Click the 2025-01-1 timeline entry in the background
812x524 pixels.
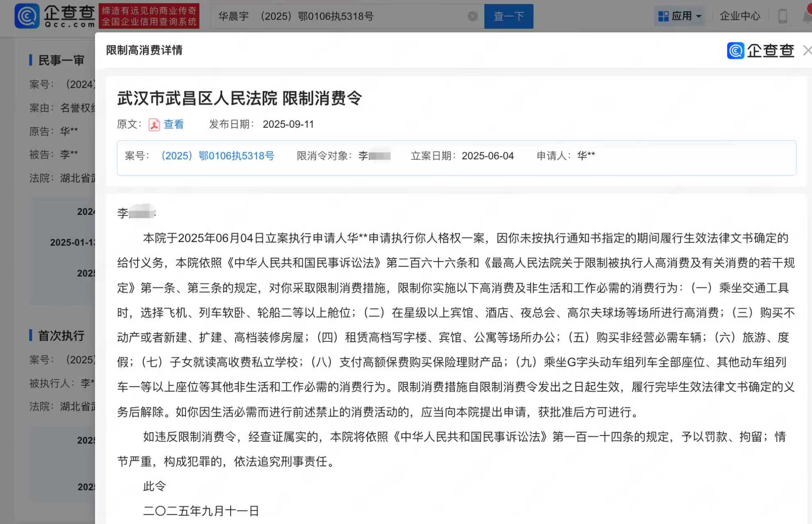[x=72, y=242]
